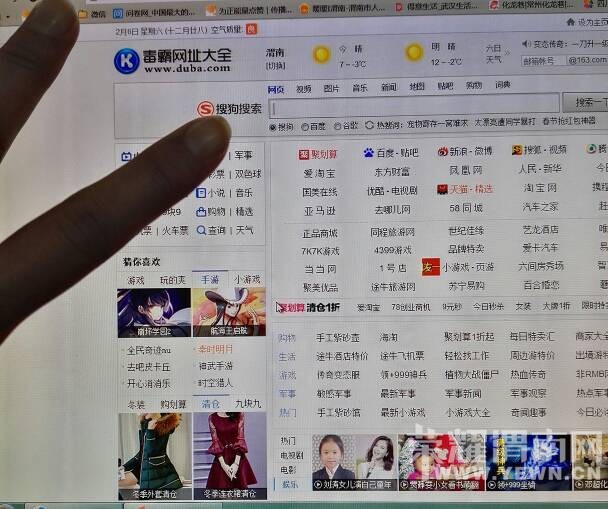Click the red game icon beside 小游戏·页游
The image size is (608, 509).
[x=431, y=267]
